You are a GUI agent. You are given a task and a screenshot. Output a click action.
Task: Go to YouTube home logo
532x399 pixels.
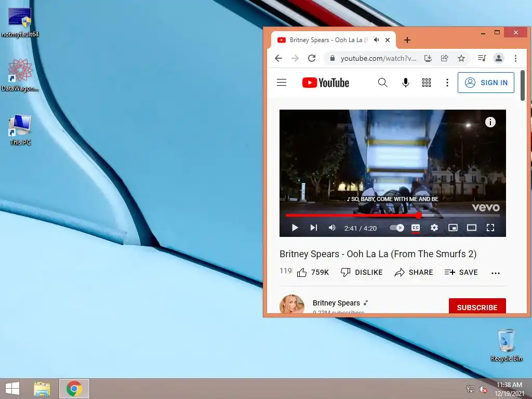pos(326,83)
